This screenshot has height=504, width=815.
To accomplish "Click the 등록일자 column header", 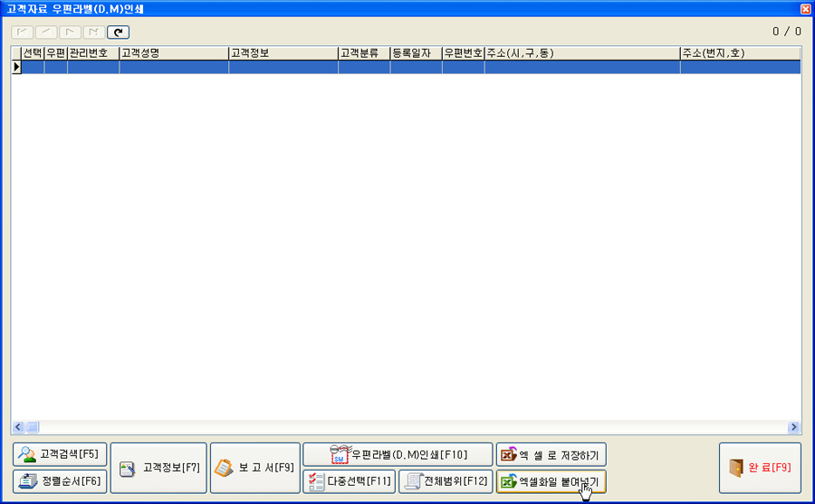I will click(416, 53).
